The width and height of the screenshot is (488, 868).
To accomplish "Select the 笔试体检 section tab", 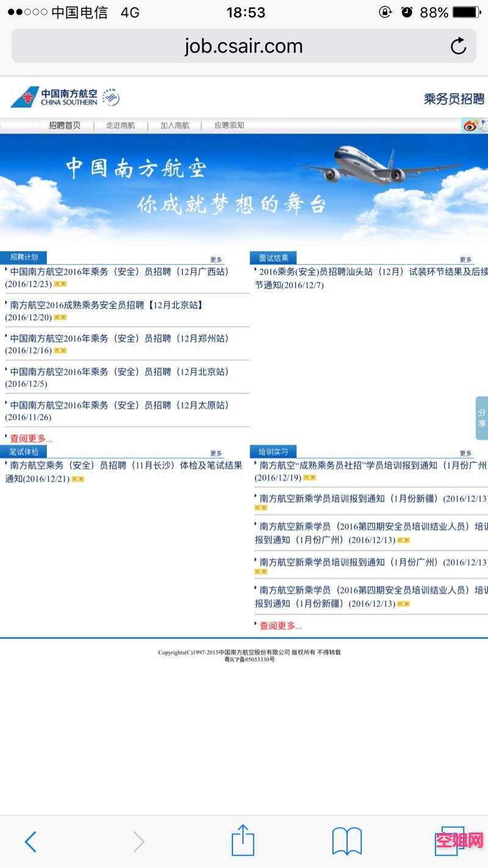I will [24, 452].
